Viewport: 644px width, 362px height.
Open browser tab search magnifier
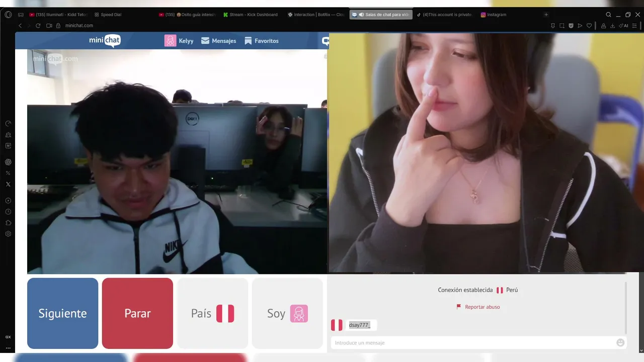coord(608,15)
